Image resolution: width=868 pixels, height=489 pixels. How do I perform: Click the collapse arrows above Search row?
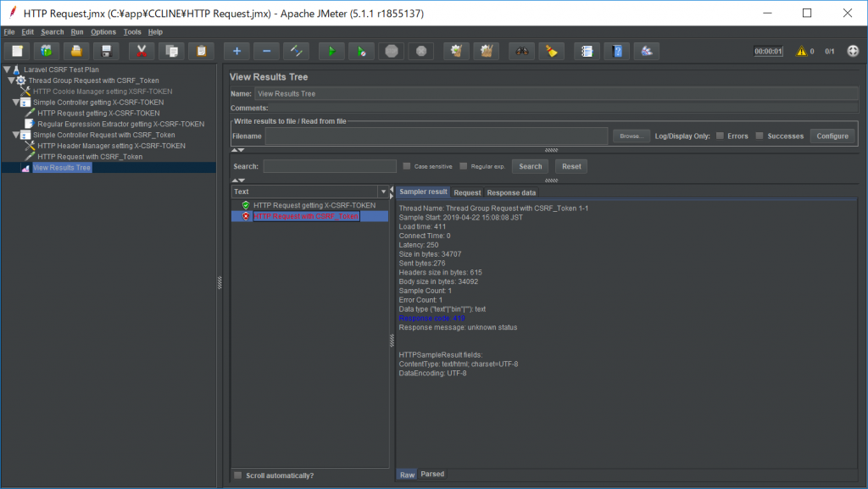[238, 150]
